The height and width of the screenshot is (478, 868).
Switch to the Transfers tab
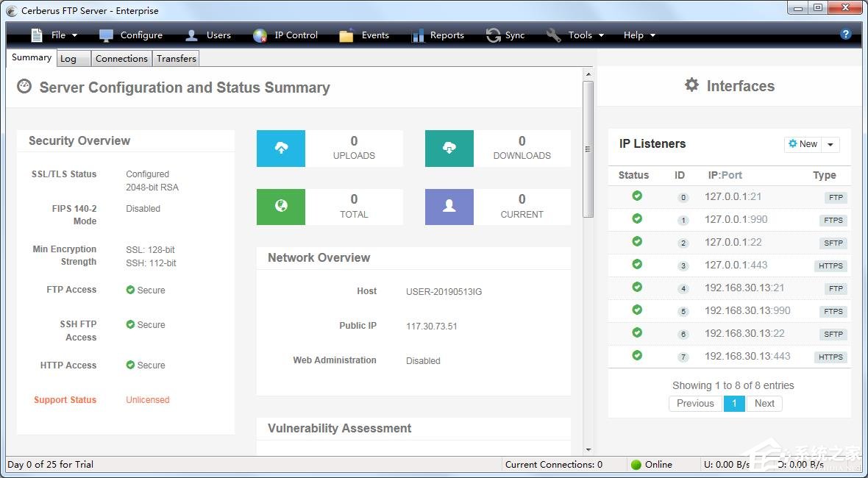point(177,59)
